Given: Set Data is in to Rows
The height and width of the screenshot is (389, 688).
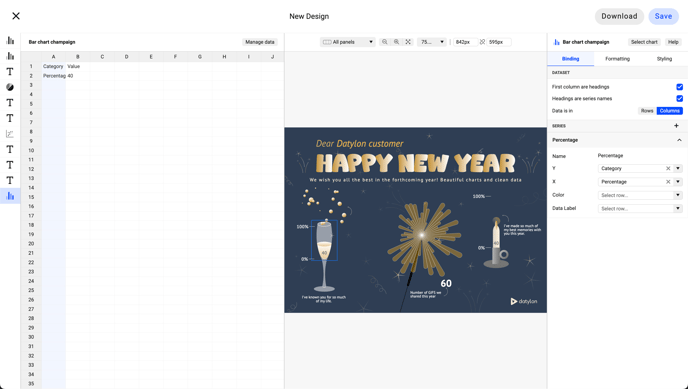Looking at the screenshot, I should (647, 111).
